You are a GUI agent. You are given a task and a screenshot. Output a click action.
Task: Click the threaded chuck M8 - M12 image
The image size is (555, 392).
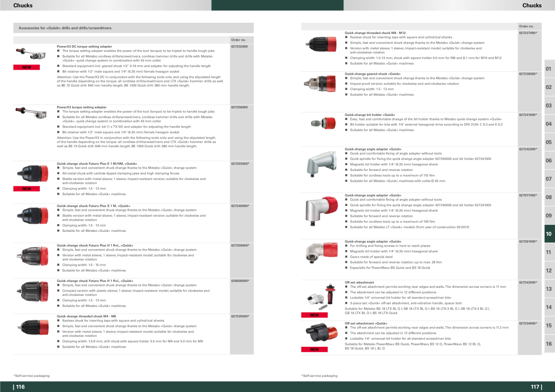(320, 44)
